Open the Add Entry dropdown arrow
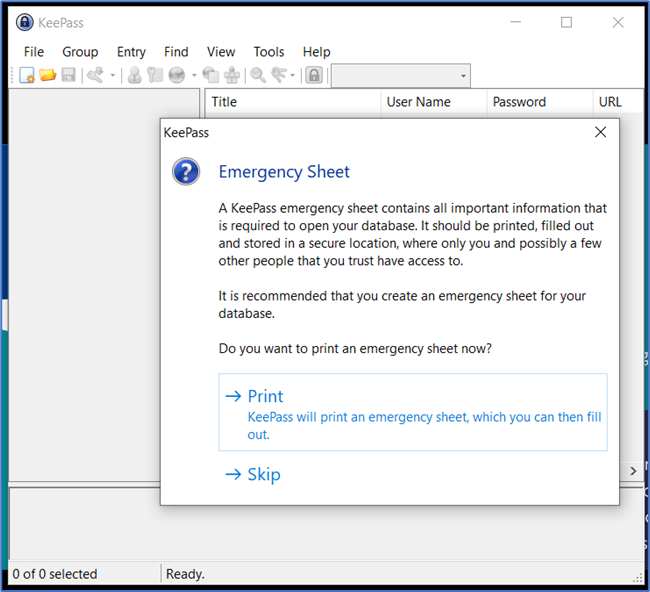This screenshot has width=650, height=592. tap(112, 75)
